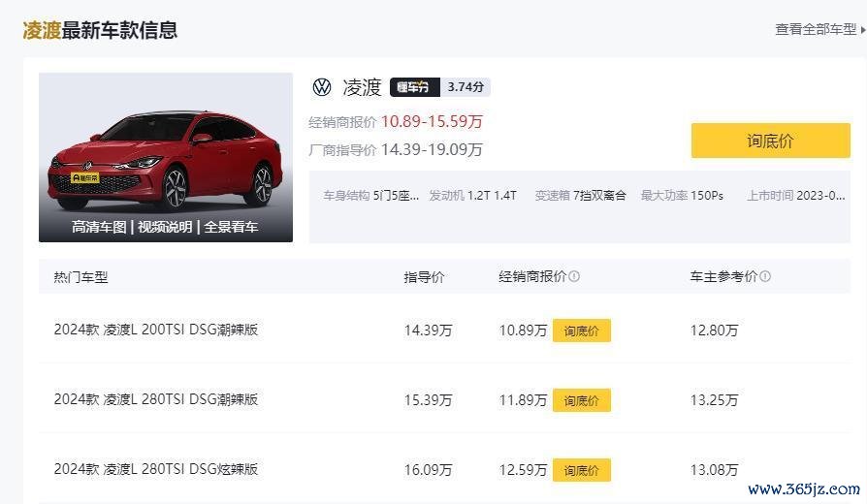Open 视频说明 link on car image
The width and height of the screenshot is (867, 504).
point(165,227)
